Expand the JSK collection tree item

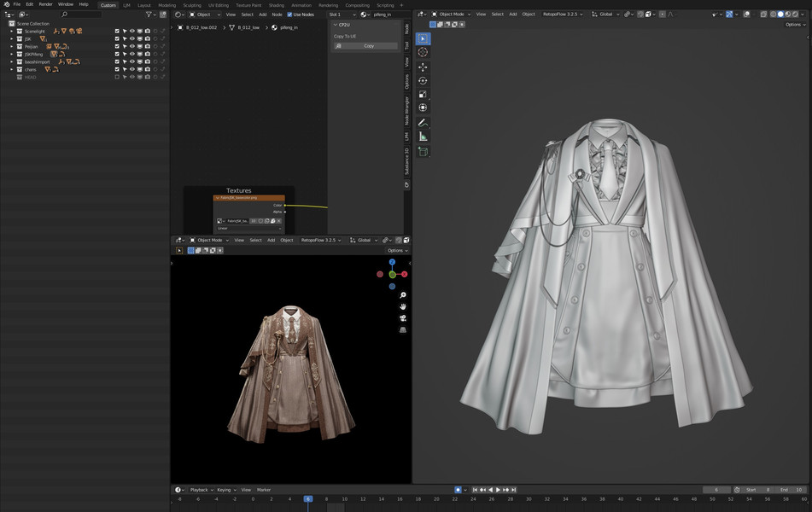(x=12, y=38)
